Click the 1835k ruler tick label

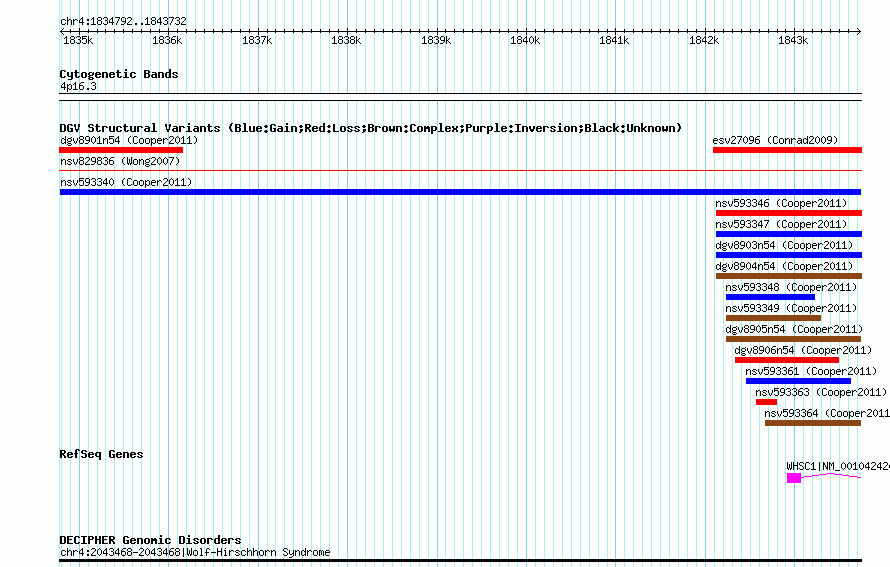tap(78, 40)
